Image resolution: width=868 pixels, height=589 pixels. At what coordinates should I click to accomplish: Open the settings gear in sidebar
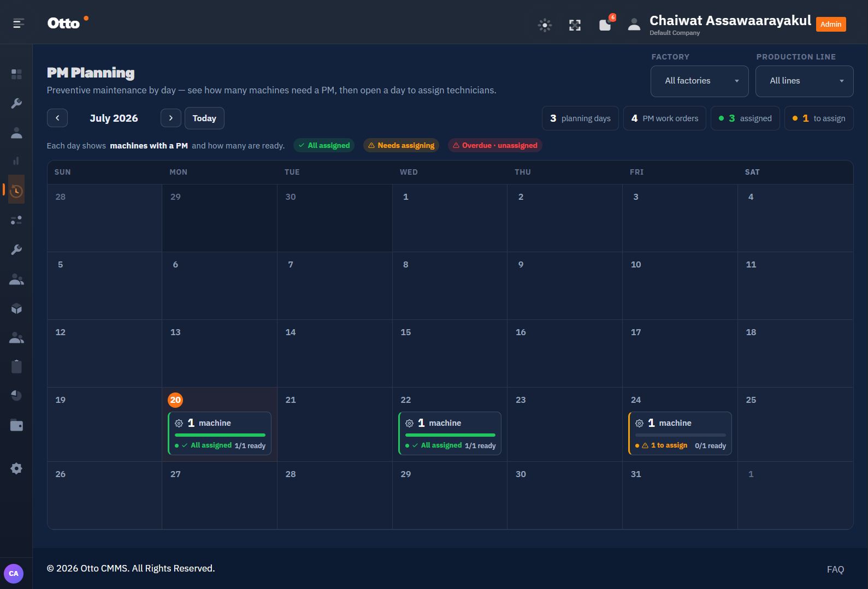[16, 468]
